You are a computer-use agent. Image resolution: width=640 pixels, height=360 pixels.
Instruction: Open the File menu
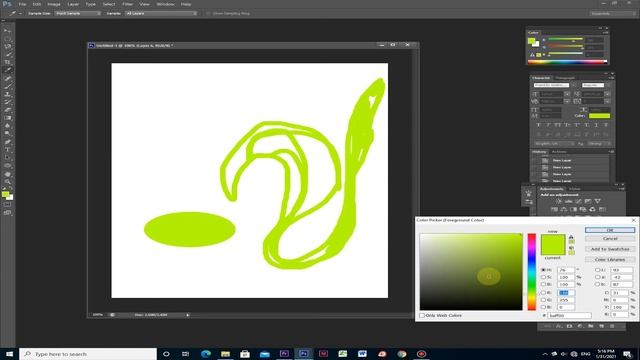(x=22, y=4)
